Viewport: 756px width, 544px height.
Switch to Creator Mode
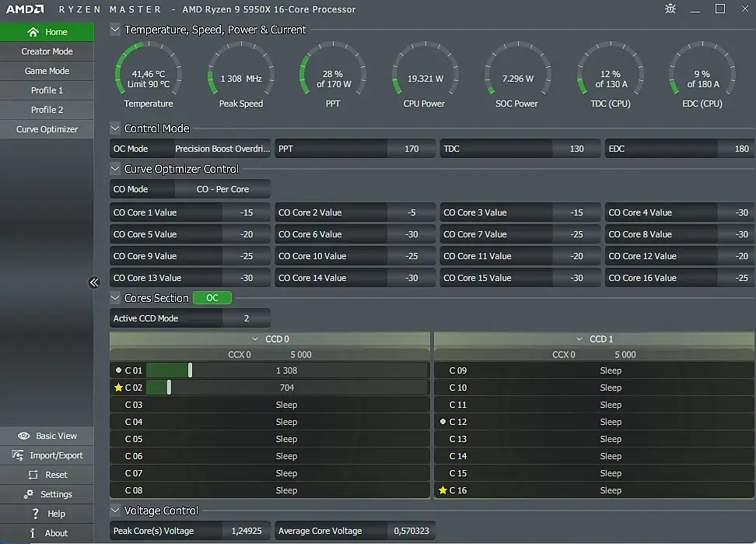(x=47, y=51)
